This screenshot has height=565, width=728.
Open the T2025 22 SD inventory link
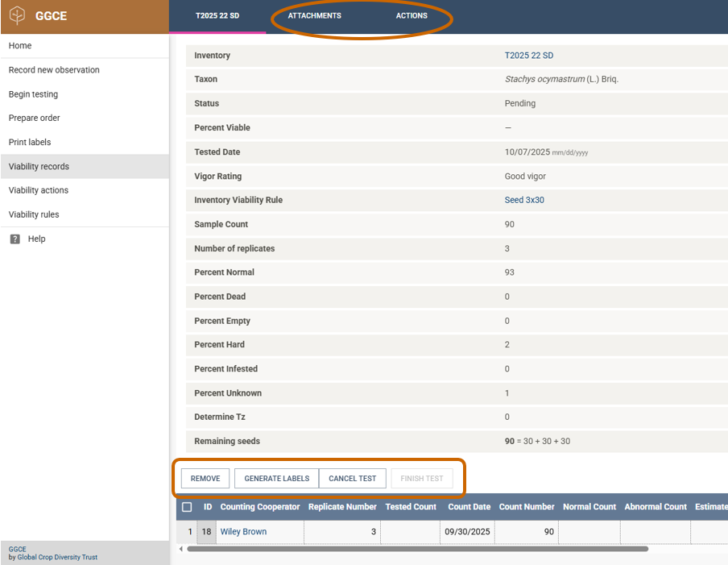pyautogui.click(x=528, y=56)
